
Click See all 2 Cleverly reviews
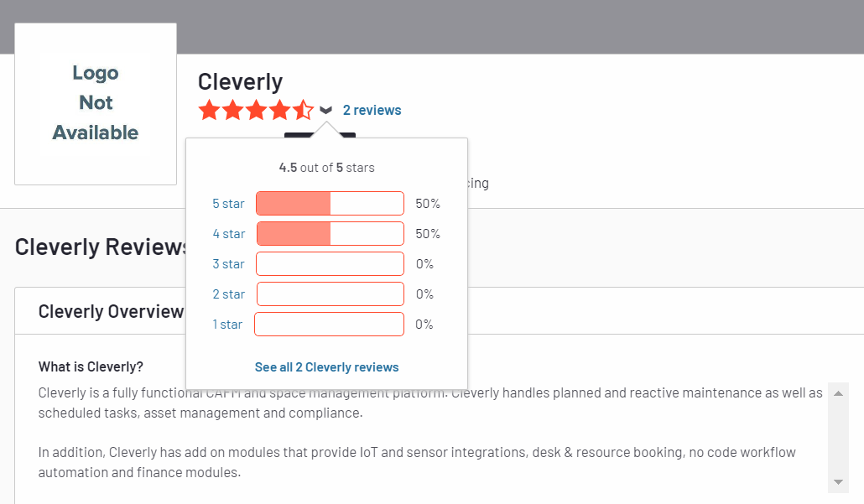(x=326, y=366)
